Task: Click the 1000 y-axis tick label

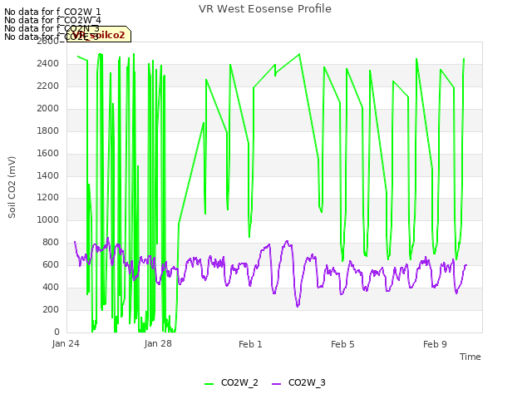Action: (48, 219)
